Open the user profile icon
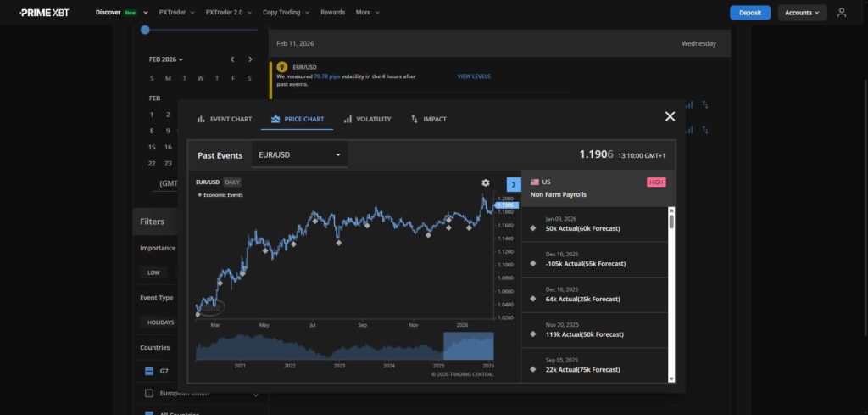This screenshot has height=415, width=868. tap(842, 12)
